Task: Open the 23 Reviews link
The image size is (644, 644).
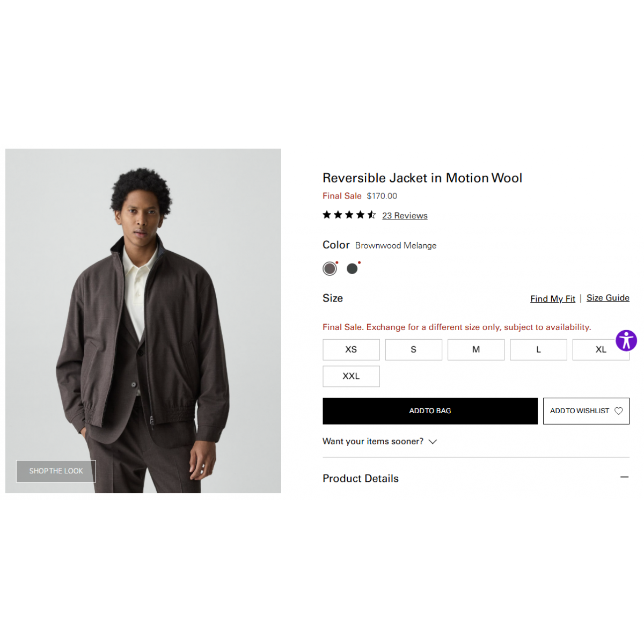Action: pos(405,216)
